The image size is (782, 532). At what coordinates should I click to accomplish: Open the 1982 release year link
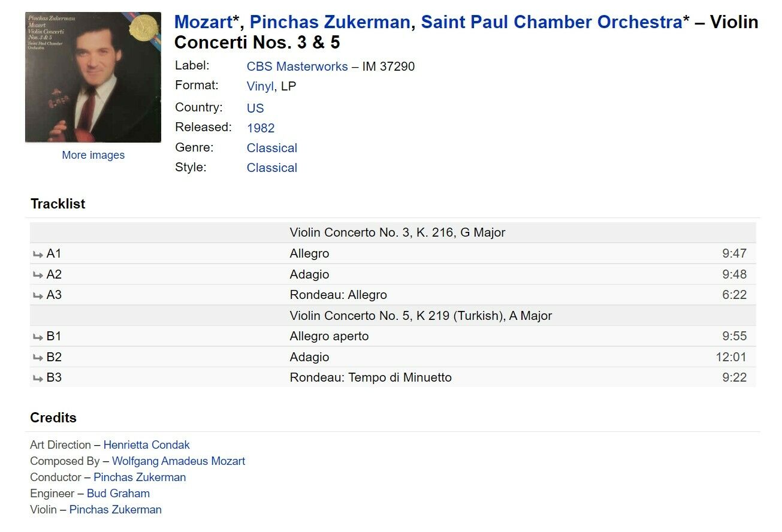point(261,128)
